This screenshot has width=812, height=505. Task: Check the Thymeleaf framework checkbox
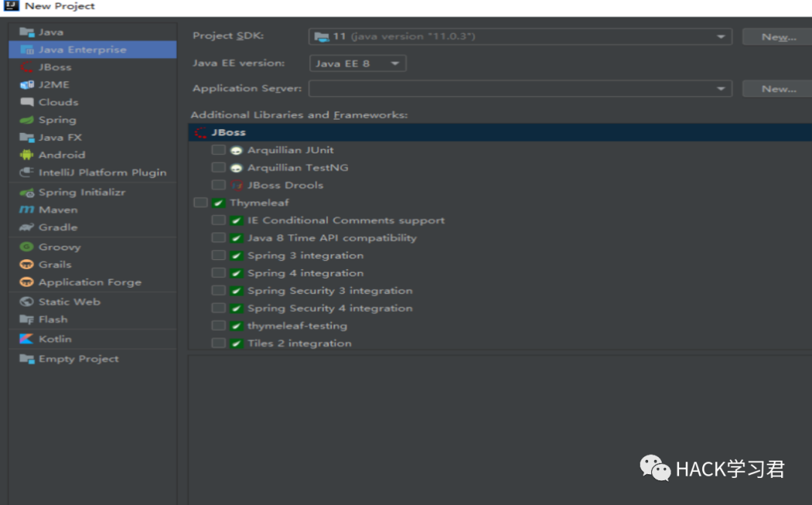point(201,203)
